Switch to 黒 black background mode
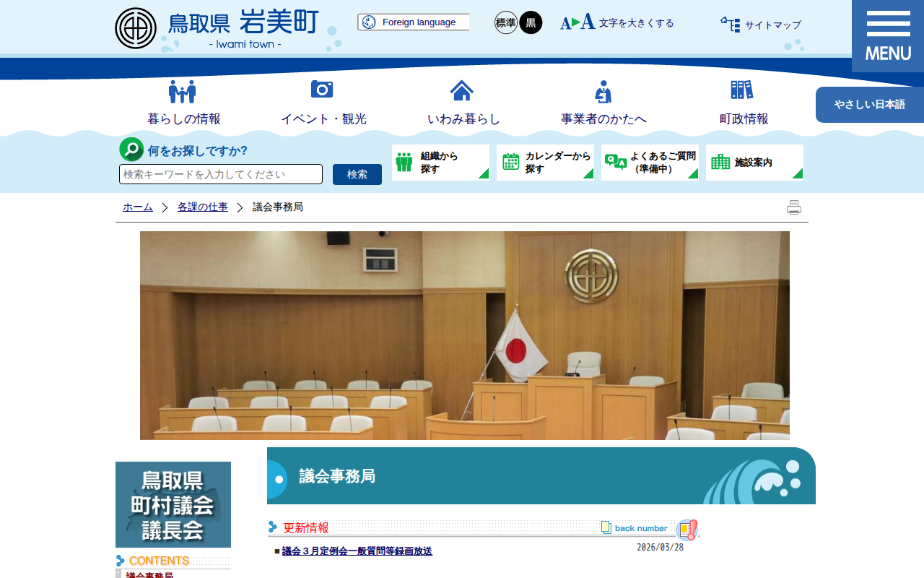Screen dimensions: 924x578 tap(531, 22)
